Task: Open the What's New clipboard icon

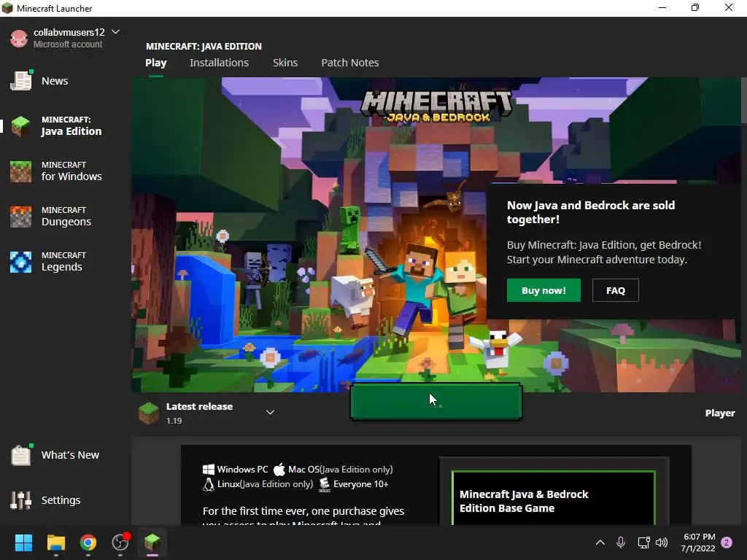Action: [x=21, y=455]
